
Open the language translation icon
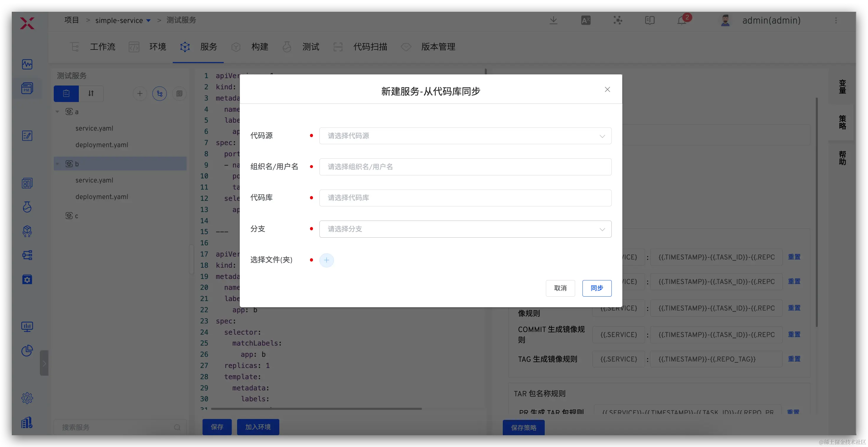[x=586, y=21]
